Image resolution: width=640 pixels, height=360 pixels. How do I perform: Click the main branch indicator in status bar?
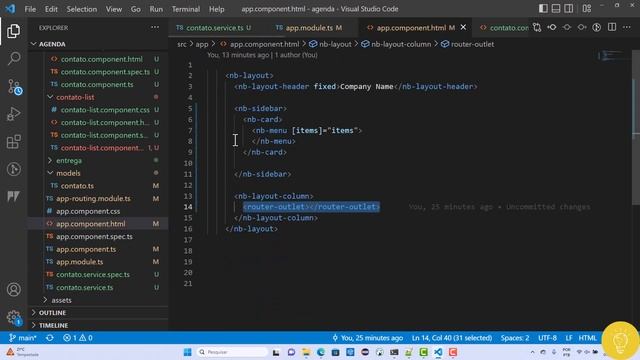point(23,338)
